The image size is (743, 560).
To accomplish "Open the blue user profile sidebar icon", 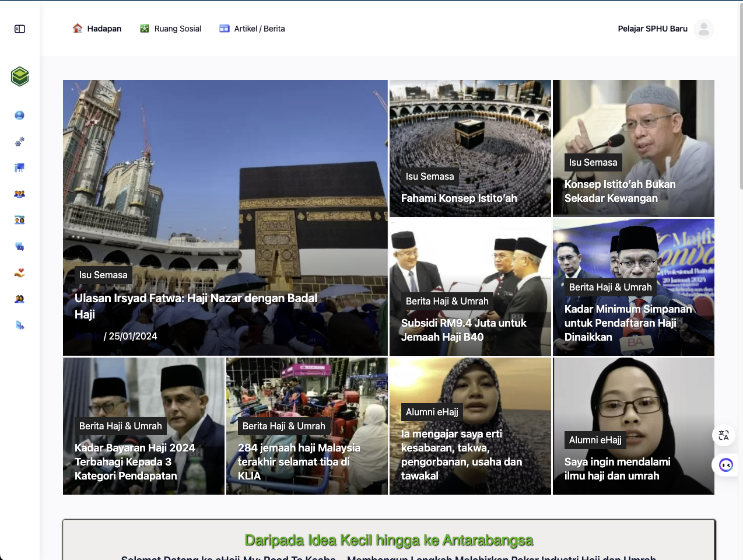I will coord(19,115).
